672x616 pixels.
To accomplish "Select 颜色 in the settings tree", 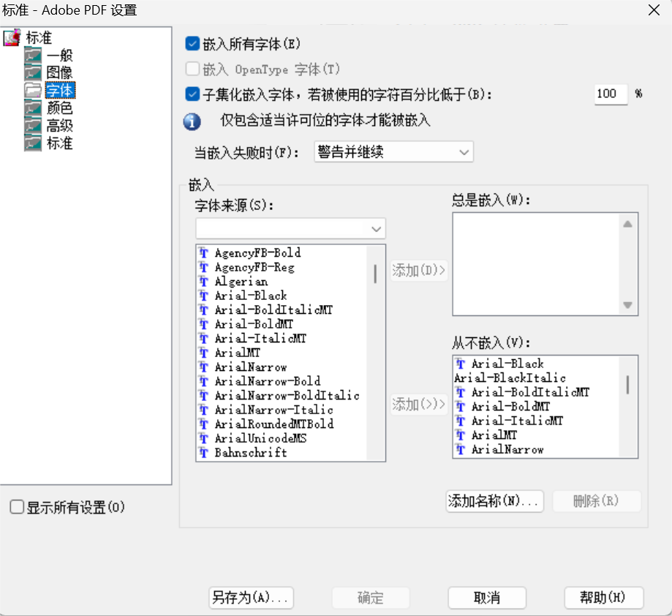I will (x=59, y=108).
